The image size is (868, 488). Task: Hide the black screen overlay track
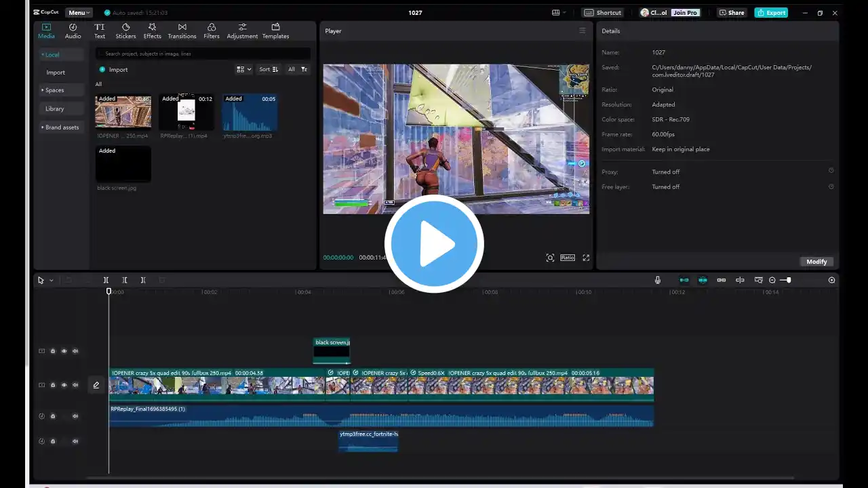tap(64, 351)
